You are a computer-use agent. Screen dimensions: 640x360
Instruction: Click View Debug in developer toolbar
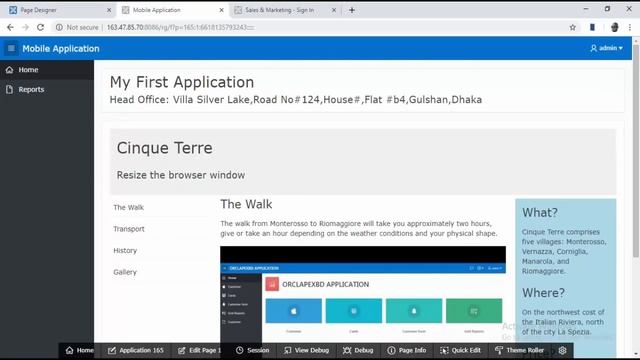tap(306, 350)
